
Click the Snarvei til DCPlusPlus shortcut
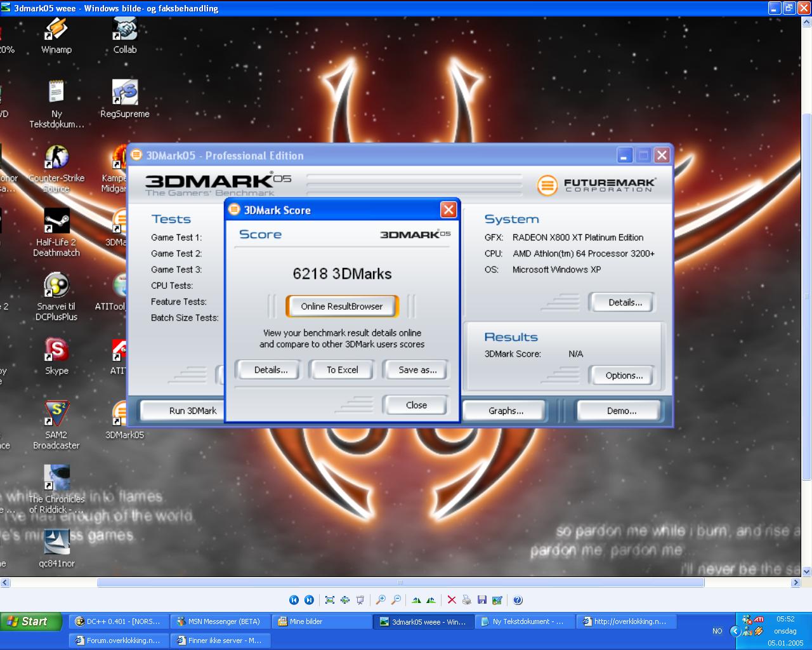click(56, 298)
